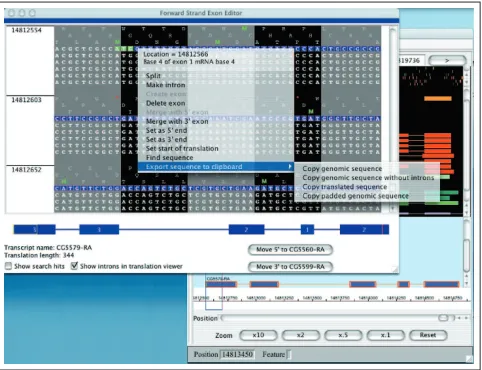Select row label 14812554

(27, 30)
